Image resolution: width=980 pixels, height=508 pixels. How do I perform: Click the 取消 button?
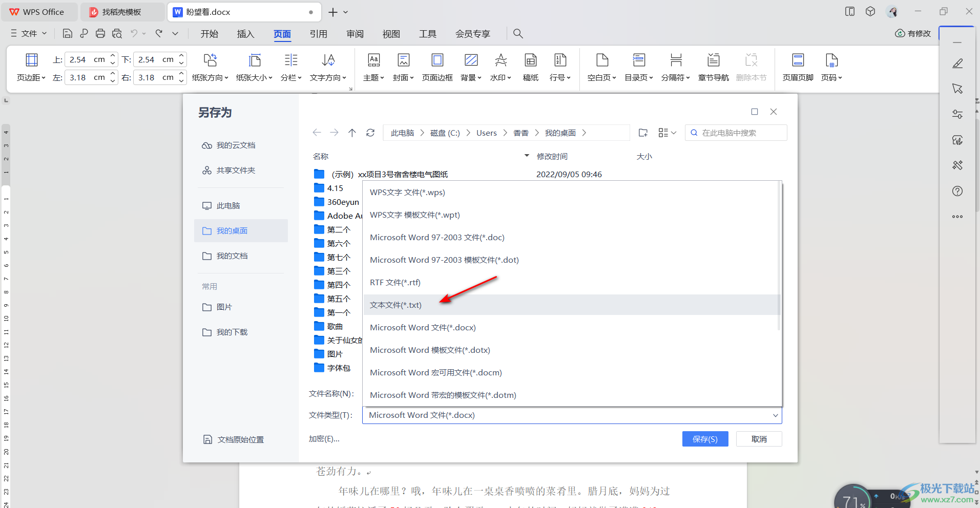[x=759, y=439]
